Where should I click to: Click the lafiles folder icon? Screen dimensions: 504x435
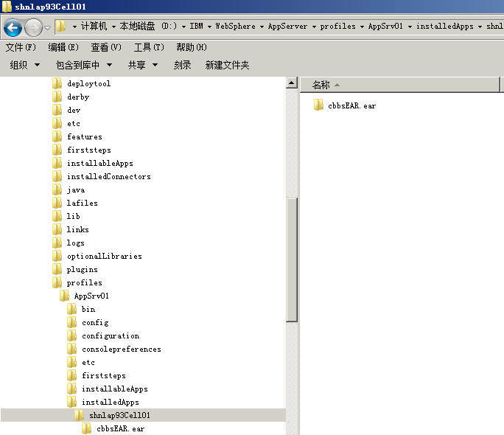click(x=57, y=203)
